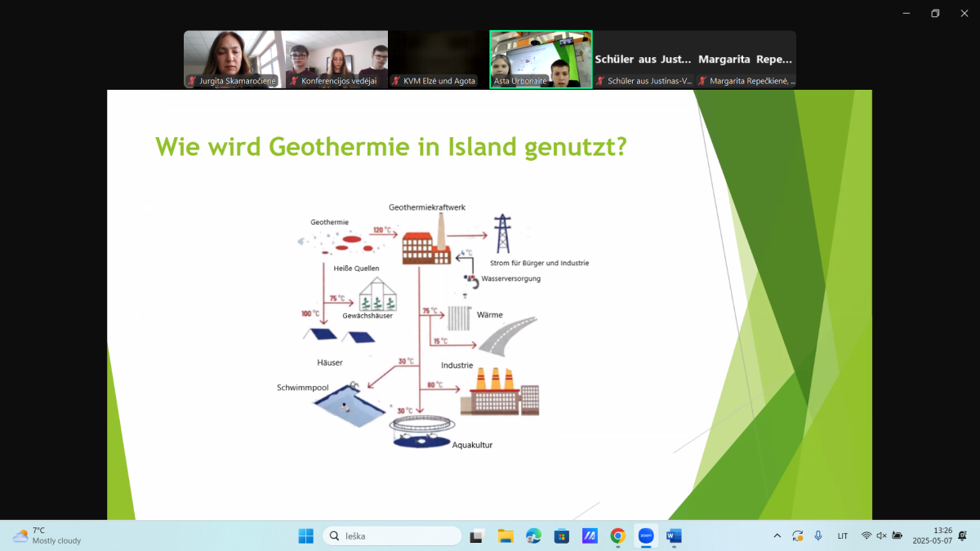Click the taskbar search box with leška

coord(392,535)
